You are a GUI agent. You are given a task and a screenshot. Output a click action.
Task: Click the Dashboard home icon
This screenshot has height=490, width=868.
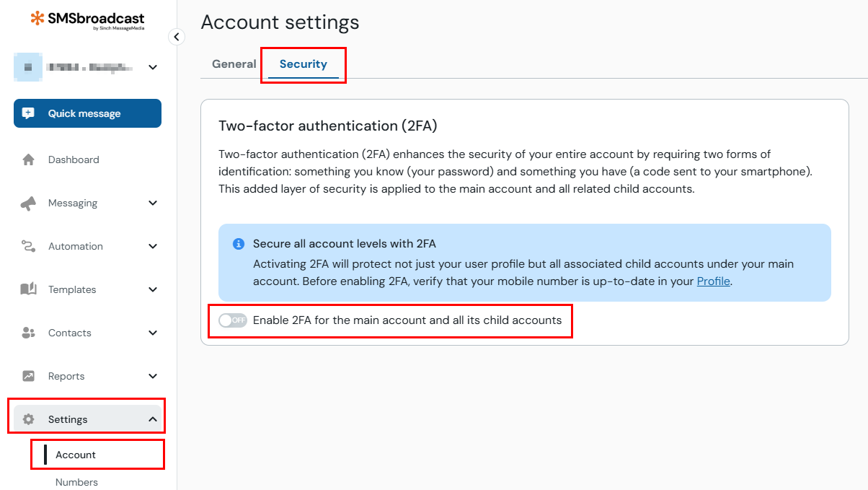pos(29,160)
